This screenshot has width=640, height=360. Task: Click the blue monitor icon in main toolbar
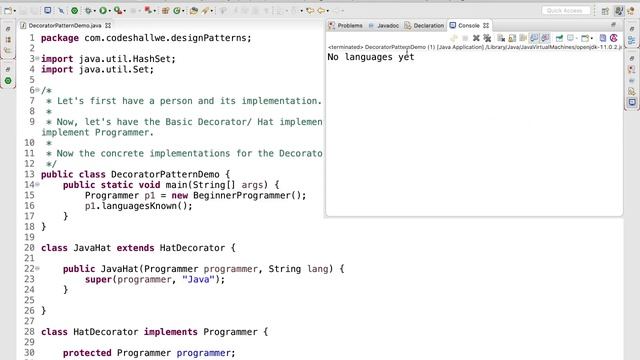[48, 11]
